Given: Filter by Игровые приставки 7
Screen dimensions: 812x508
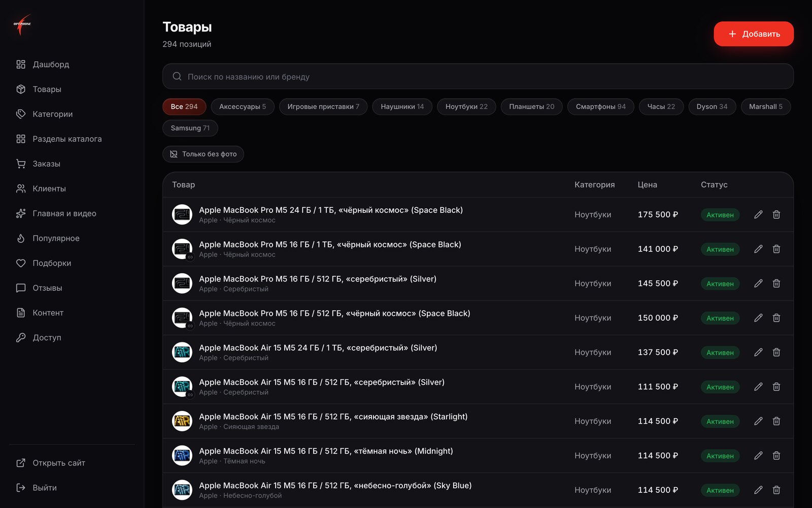Looking at the screenshot, I should (323, 107).
